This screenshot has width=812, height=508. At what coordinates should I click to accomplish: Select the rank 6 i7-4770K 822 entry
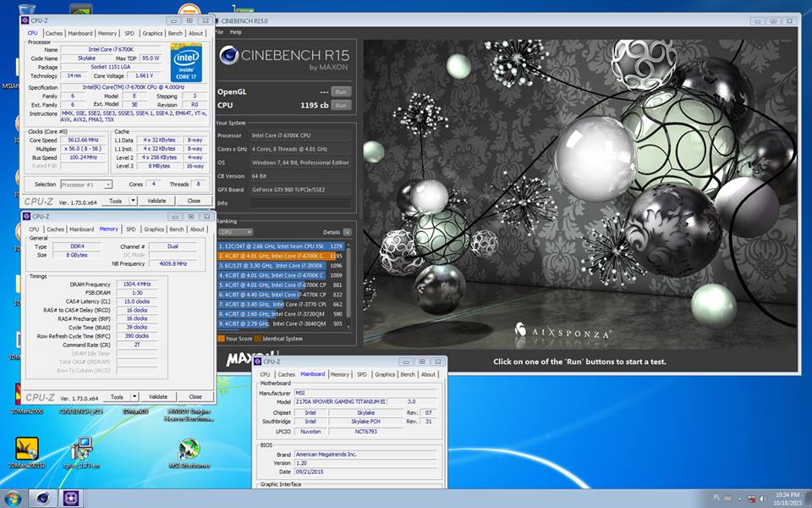tap(280, 295)
